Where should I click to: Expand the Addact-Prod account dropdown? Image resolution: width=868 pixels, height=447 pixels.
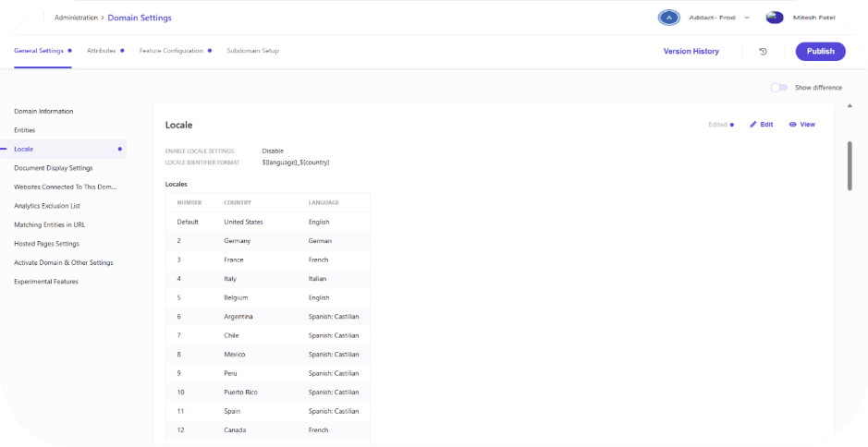click(747, 18)
